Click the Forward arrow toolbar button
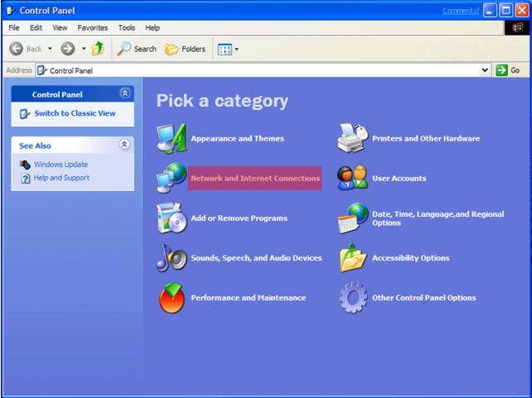The height and width of the screenshot is (398, 532). [x=68, y=49]
